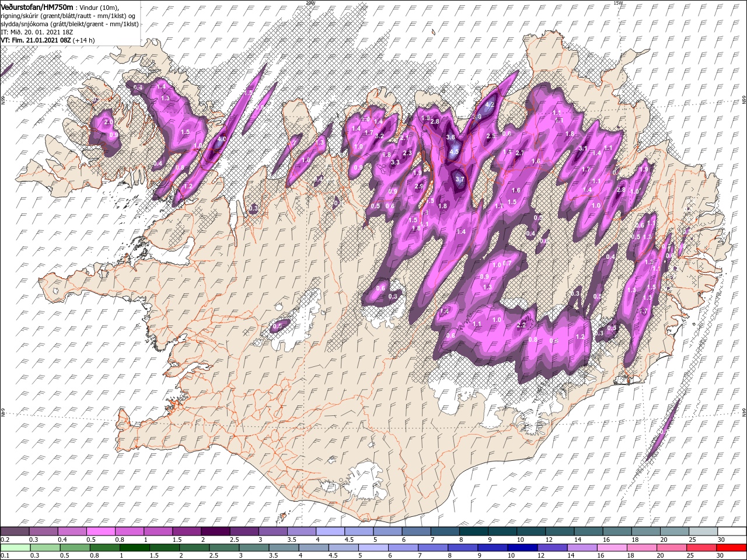This screenshot has width=747, height=560.
Task: Click the 4.5 precipitation value on the map
Action: (454, 150)
